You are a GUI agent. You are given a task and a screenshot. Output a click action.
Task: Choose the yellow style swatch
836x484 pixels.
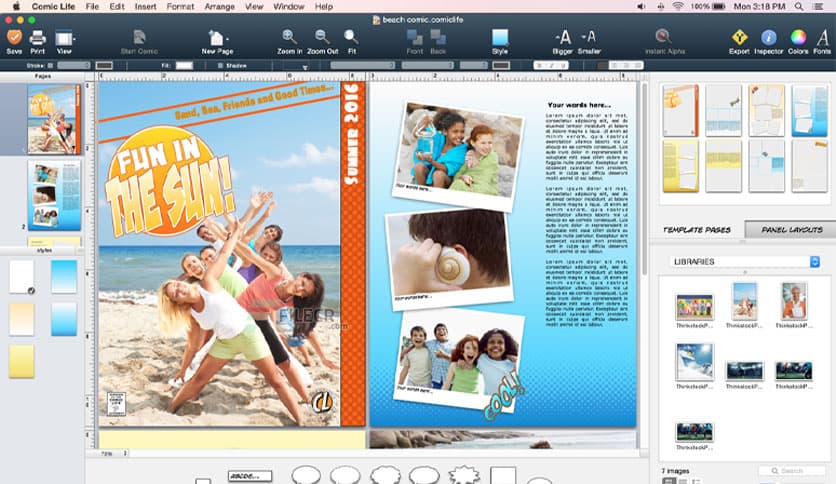[x=21, y=361]
